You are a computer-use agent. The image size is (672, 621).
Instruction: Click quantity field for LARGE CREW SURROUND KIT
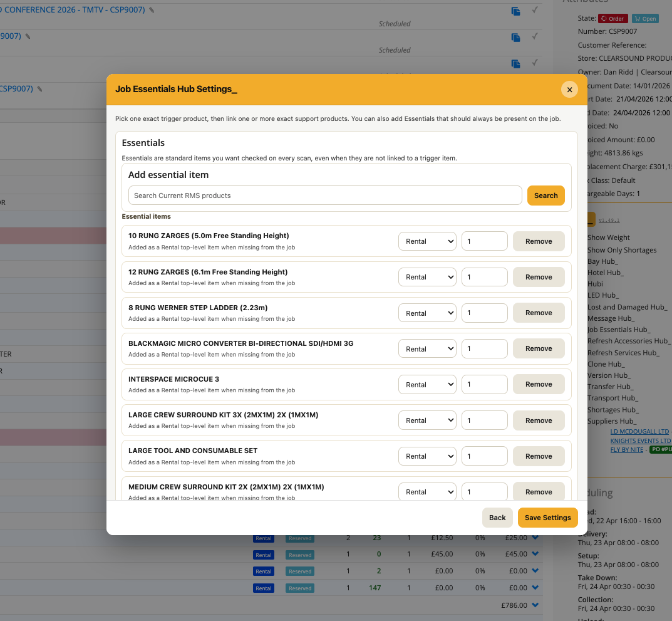coord(484,420)
